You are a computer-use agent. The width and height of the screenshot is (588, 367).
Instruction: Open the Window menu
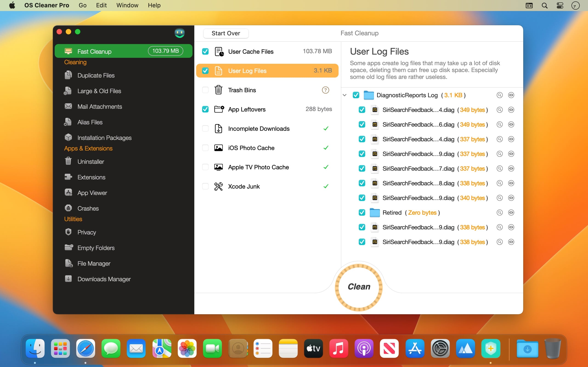point(127,5)
